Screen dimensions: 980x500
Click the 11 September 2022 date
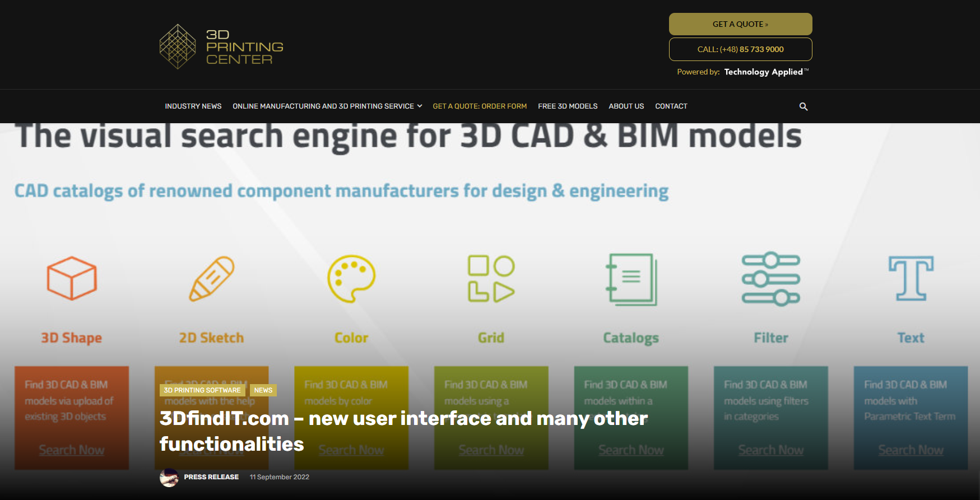click(280, 477)
